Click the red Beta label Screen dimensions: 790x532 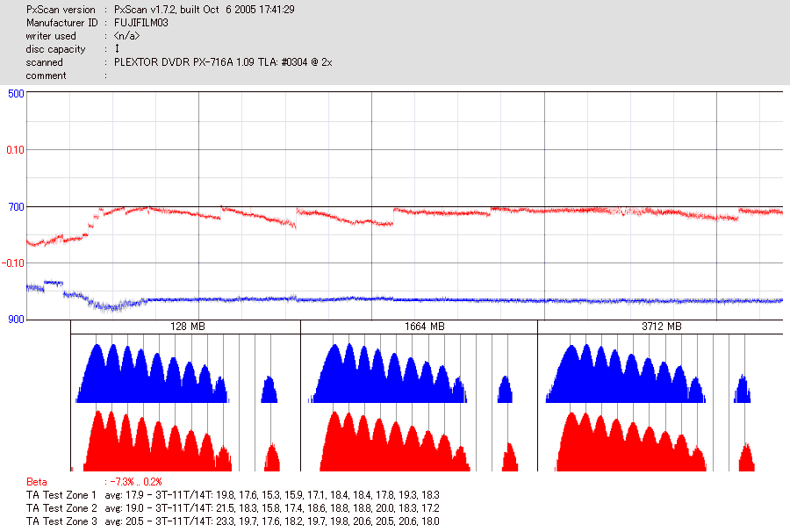point(36,482)
